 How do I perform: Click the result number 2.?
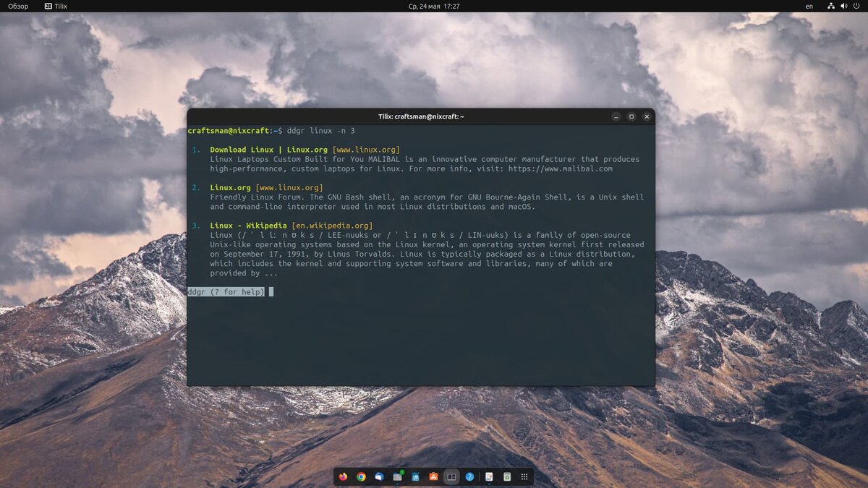coord(196,187)
